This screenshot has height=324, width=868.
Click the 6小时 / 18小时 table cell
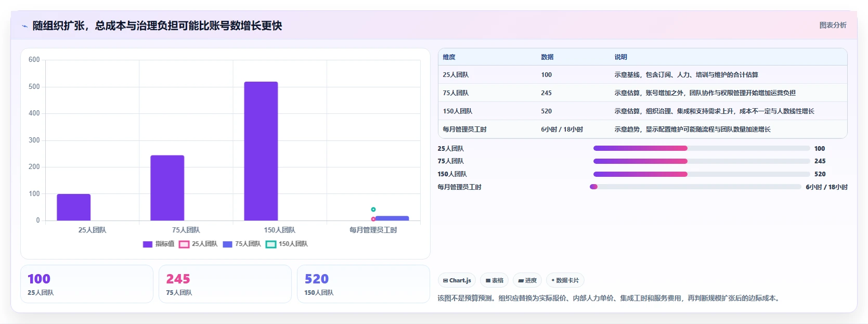pos(562,129)
